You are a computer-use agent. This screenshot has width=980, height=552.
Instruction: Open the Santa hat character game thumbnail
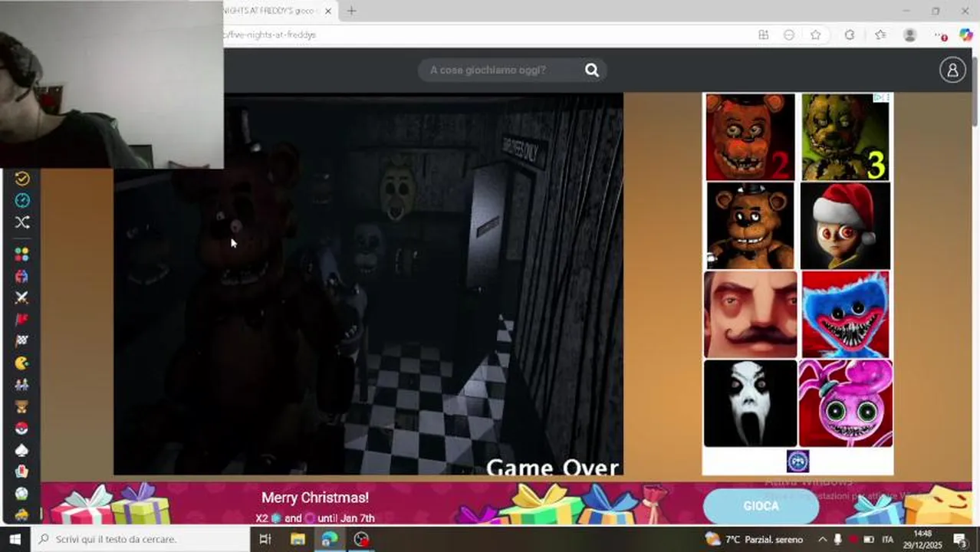click(x=846, y=225)
